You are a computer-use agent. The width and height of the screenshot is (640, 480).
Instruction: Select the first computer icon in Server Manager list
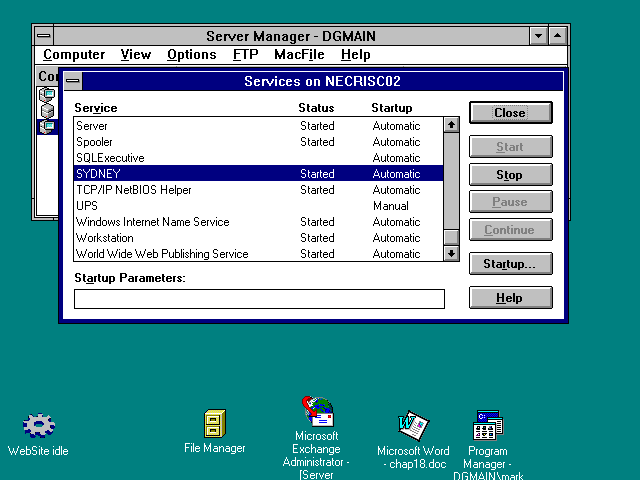coord(47,95)
